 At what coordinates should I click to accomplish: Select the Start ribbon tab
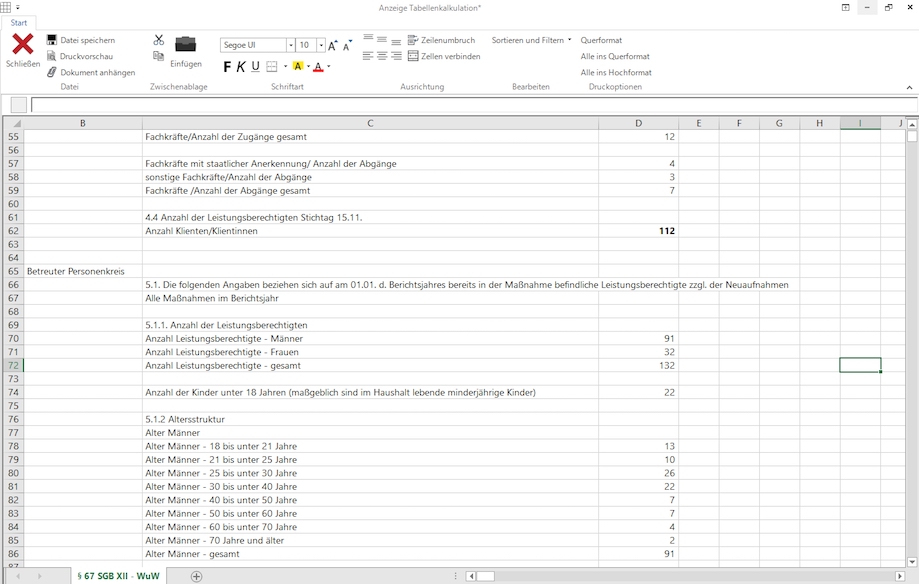pos(19,23)
